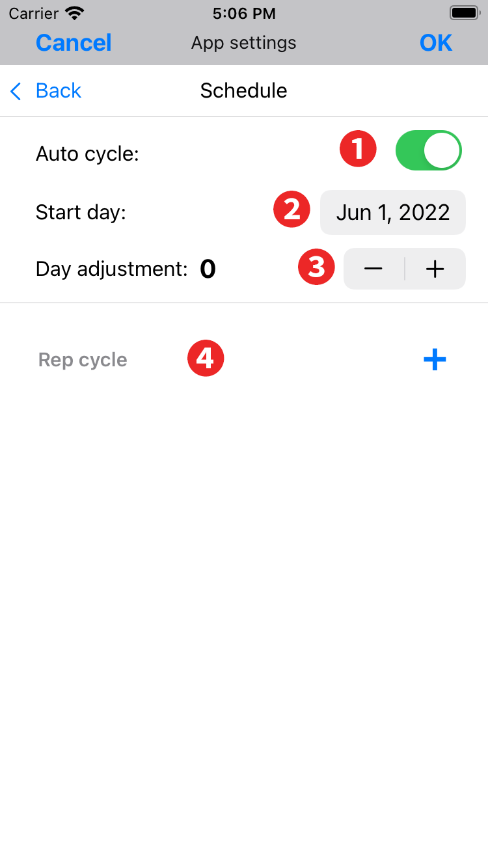The height and width of the screenshot is (868, 488).
Task: Click the red number 3 badge
Action: point(316,267)
